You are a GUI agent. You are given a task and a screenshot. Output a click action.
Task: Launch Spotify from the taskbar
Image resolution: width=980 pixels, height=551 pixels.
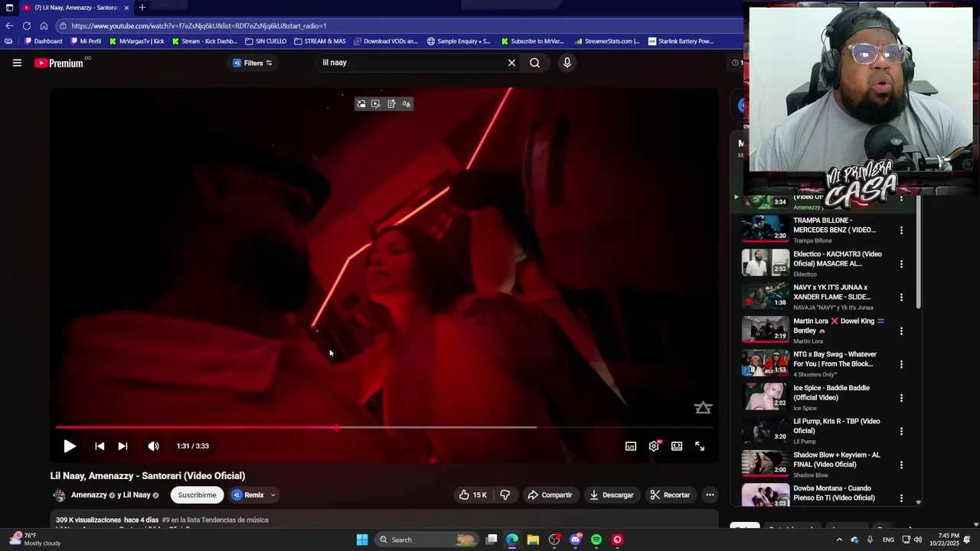(596, 540)
